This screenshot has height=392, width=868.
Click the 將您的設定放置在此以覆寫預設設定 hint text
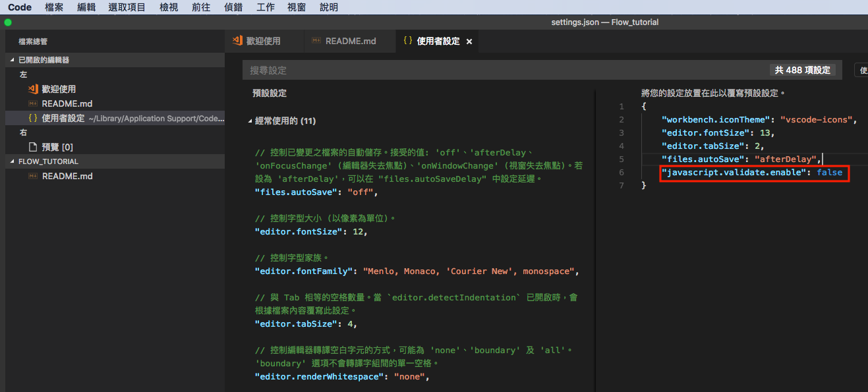tap(713, 94)
